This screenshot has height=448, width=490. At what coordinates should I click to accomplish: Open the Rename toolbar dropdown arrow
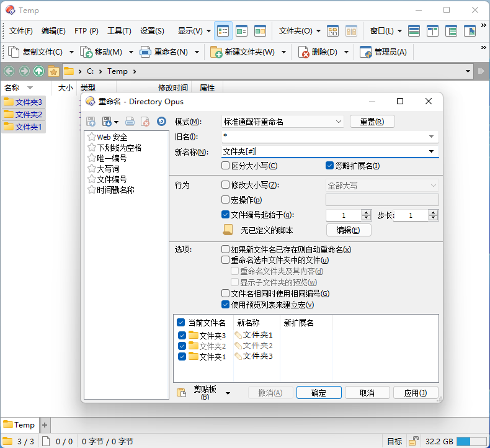pos(197,52)
